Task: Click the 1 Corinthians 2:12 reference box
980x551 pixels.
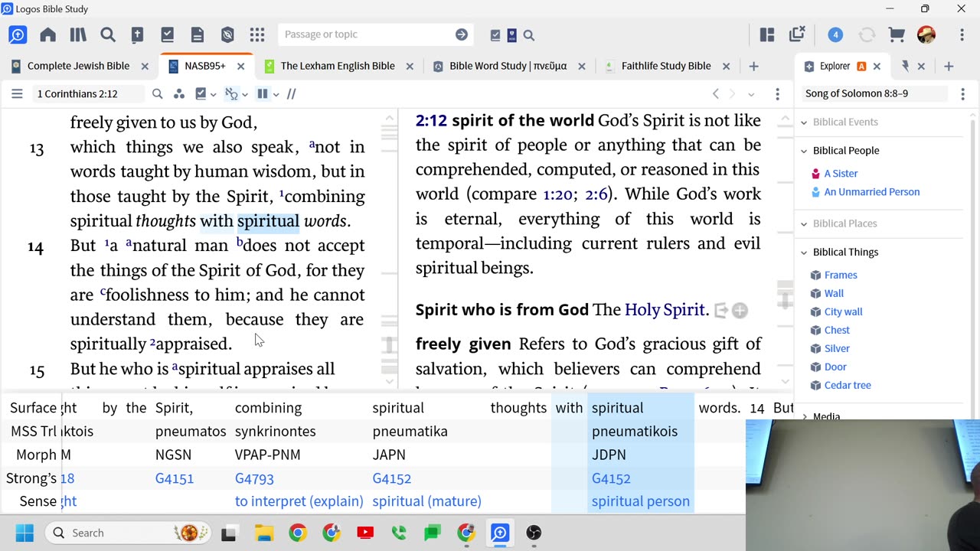Action: pyautogui.click(x=87, y=94)
